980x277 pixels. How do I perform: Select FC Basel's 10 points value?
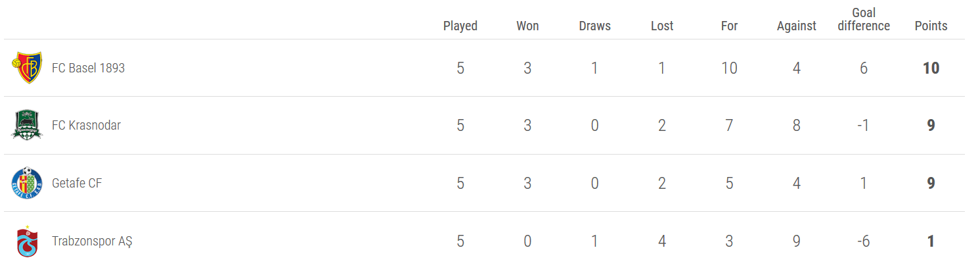pyautogui.click(x=931, y=68)
